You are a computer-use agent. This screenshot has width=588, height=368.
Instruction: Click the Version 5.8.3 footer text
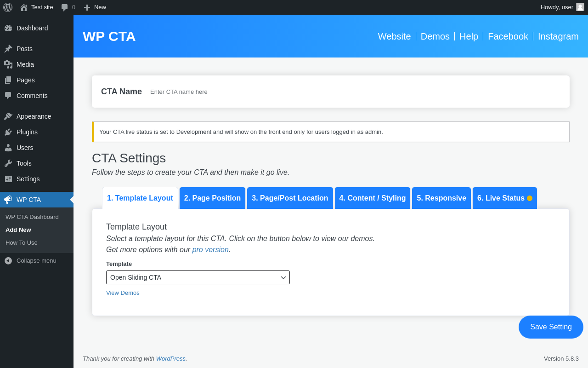561,358
